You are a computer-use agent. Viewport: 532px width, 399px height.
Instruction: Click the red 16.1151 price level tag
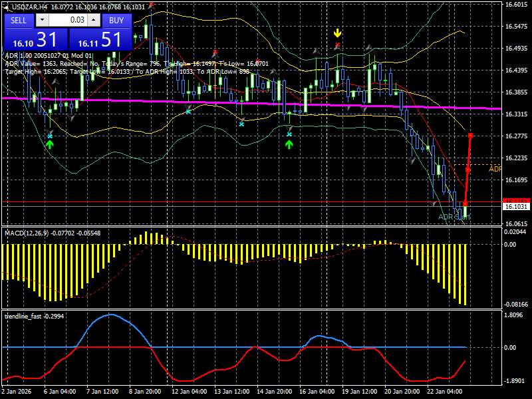click(x=516, y=201)
